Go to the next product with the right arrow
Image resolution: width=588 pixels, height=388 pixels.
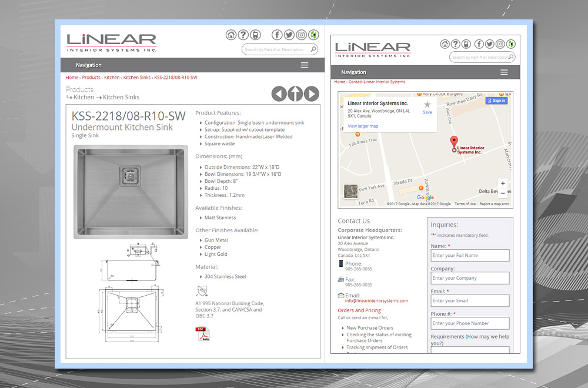(312, 93)
